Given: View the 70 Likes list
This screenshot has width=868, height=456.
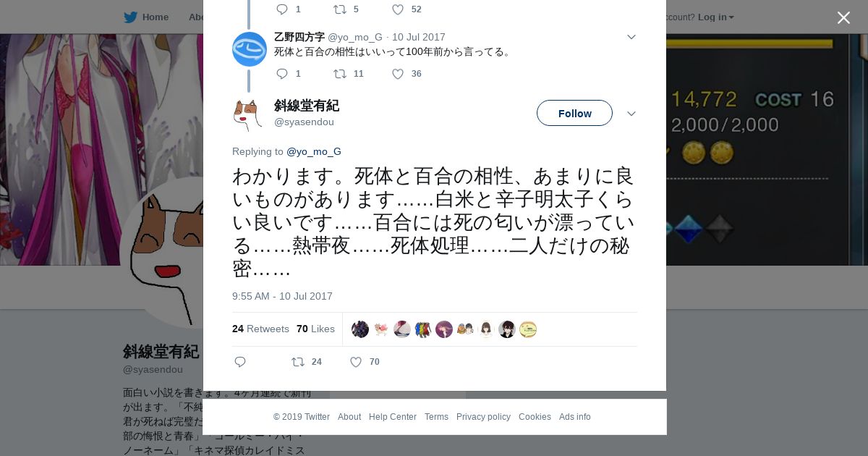Looking at the screenshot, I should (x=315, y=329).
